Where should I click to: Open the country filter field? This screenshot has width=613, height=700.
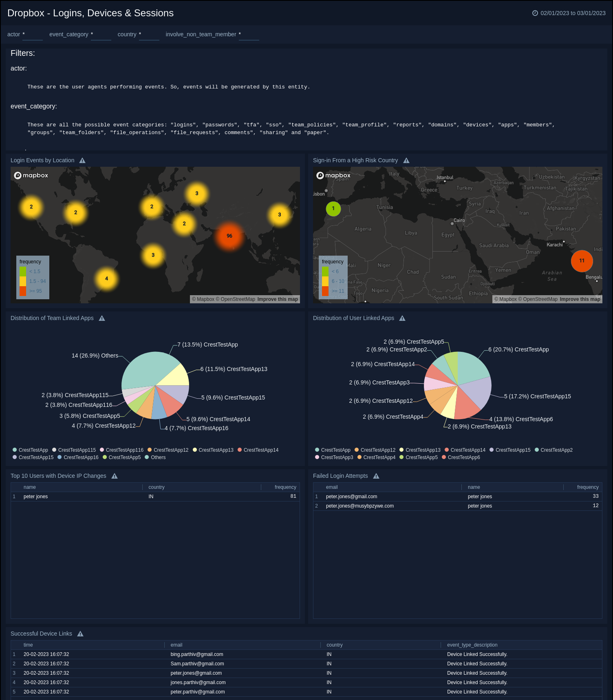tap(149, 35)
